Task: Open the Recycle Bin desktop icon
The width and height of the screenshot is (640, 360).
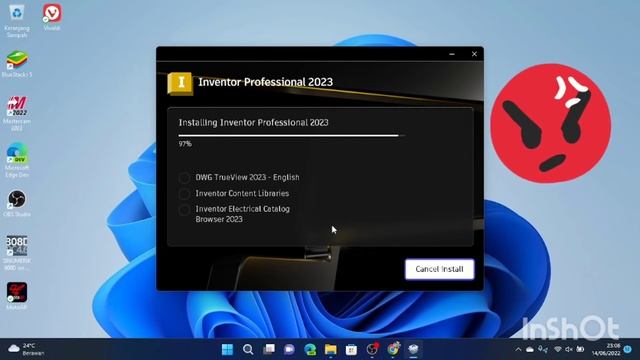Action: pos(17,20)
